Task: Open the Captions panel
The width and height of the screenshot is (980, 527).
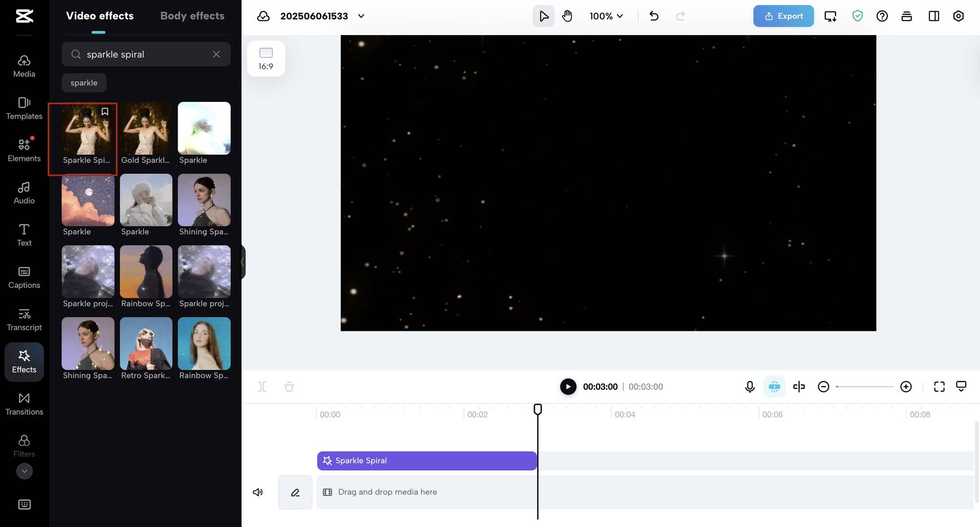Action: coord(24,278)
